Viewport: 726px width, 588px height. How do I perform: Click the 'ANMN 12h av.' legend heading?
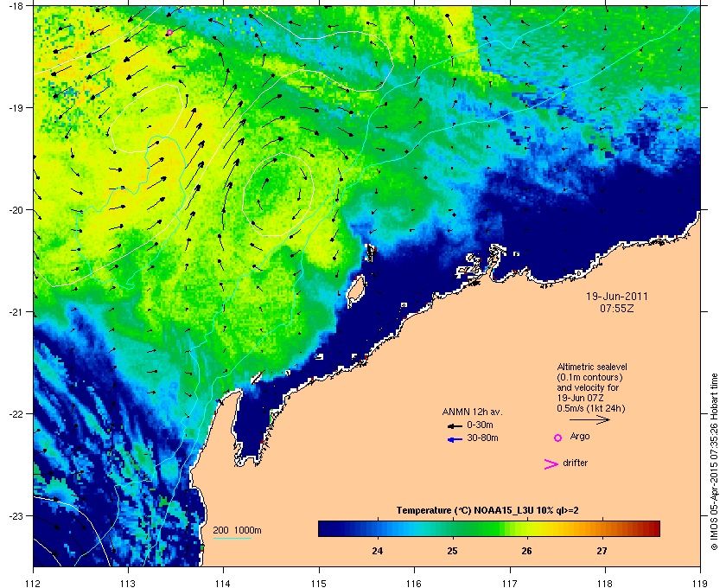pyautogui.click(x=472, y=412)
